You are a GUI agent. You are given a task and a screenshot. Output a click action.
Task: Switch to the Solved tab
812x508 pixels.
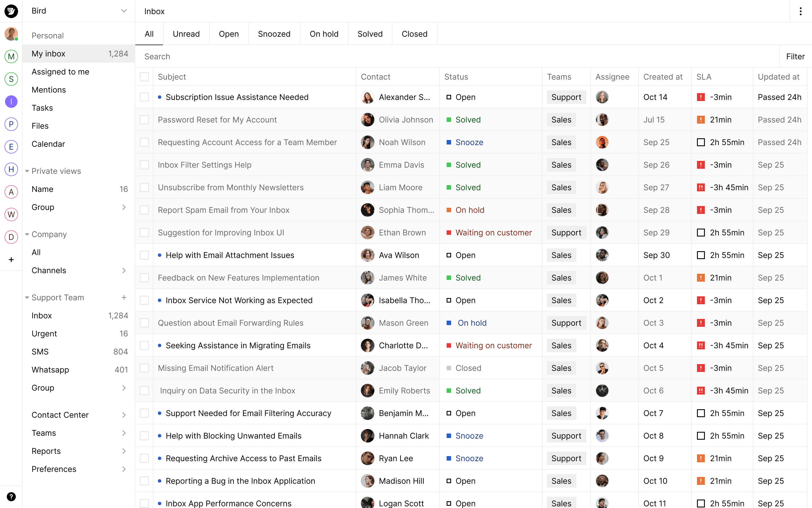tap(370, 34)
